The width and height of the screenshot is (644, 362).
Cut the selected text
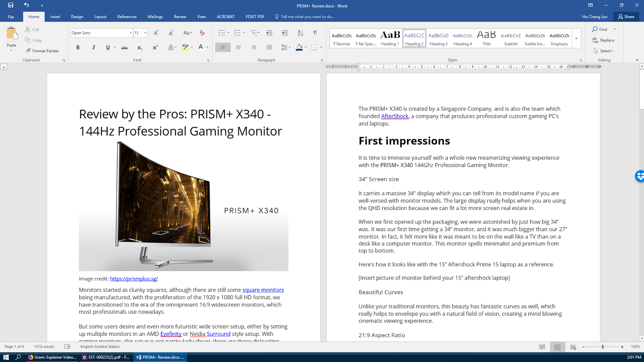32,29
